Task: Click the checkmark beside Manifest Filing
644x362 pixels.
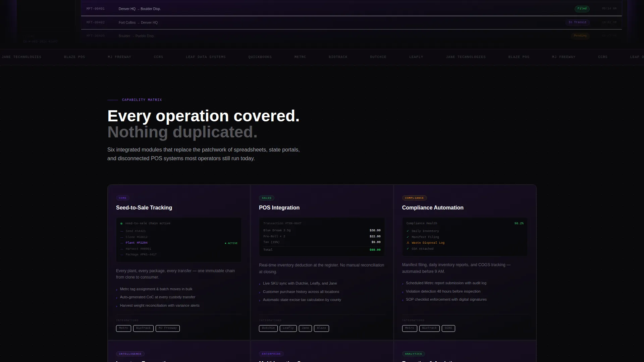Action: coord(408,237)
